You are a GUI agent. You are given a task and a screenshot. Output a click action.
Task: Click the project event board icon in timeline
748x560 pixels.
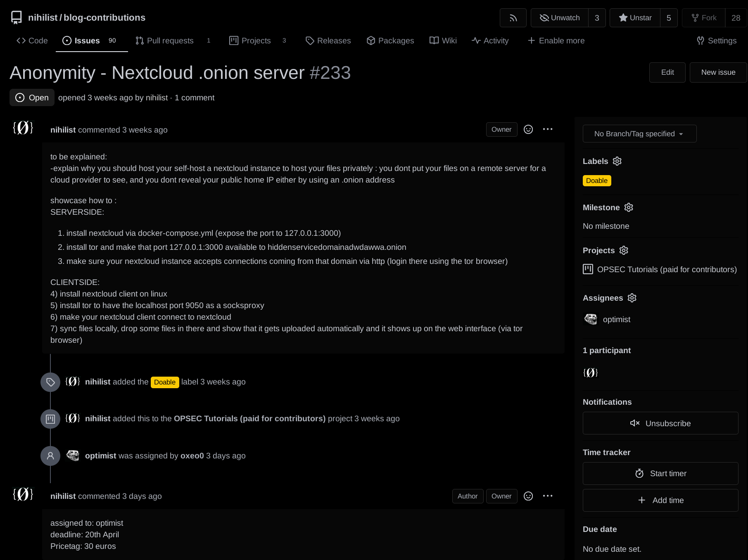tap(50, 419)
